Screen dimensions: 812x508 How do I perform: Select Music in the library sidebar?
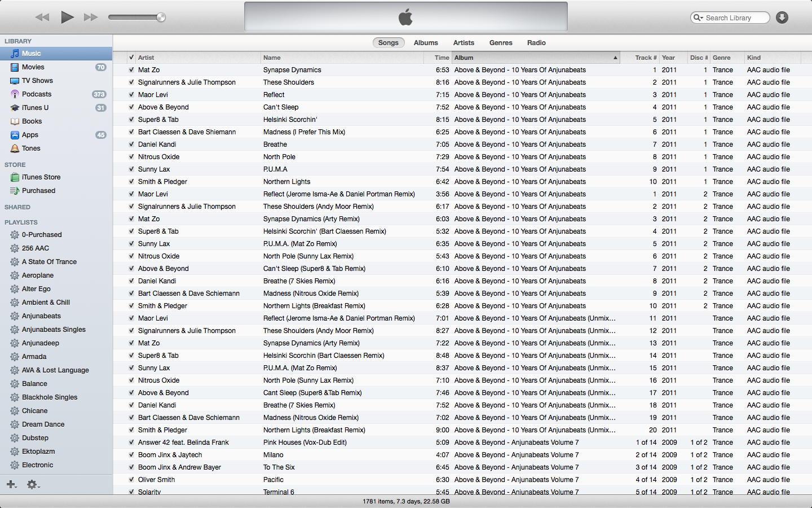[56, 54]
